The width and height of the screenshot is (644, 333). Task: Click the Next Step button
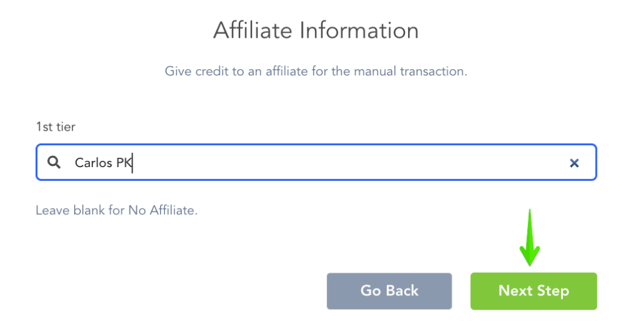click(x=533, y=291)
